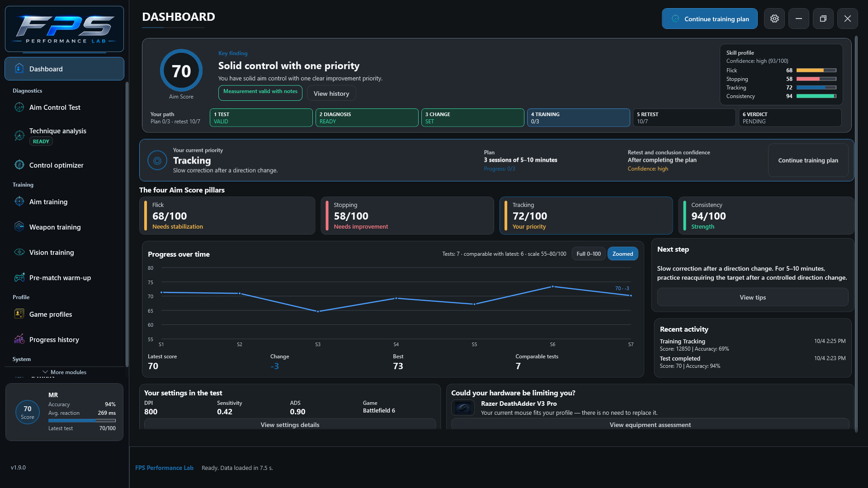Click View settings details button
This screenshot has height=488, width=868.
click(290, 424)
